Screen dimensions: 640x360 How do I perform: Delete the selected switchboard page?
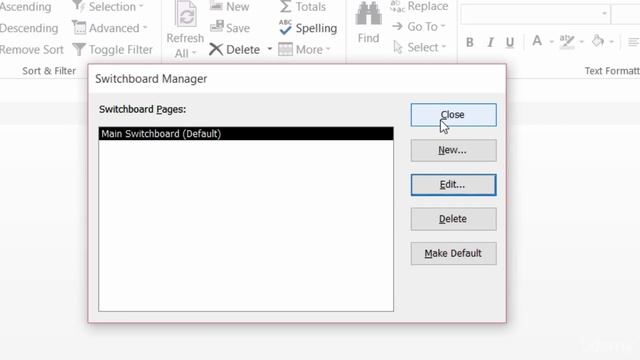pos(453,219)
